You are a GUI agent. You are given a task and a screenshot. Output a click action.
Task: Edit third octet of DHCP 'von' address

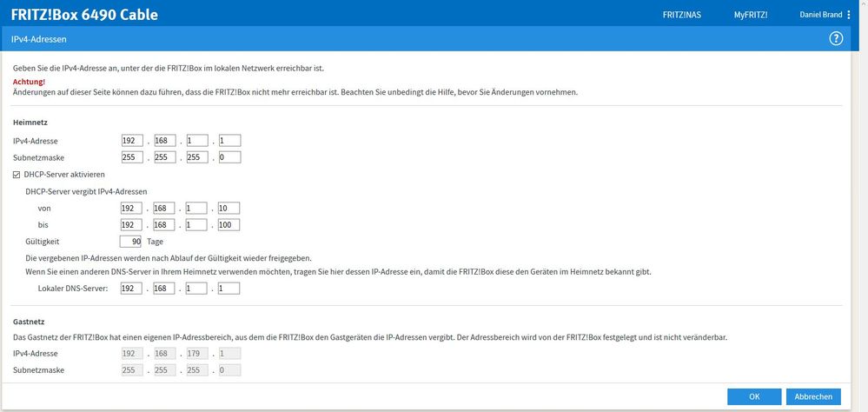point(196,209)
